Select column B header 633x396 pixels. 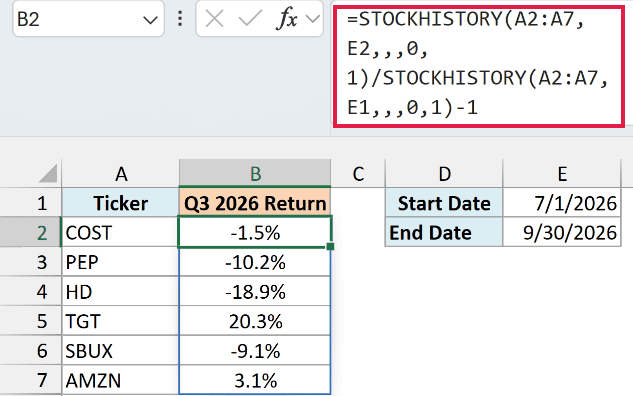click(255, 174)
